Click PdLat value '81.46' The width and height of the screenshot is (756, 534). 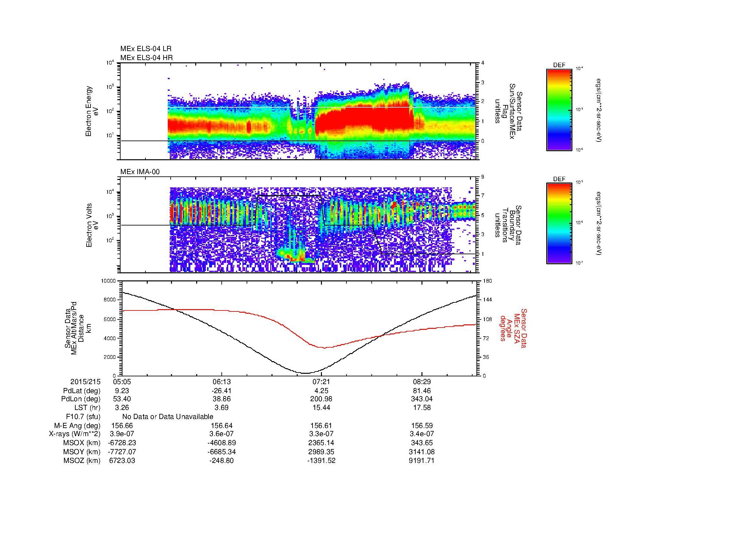[x=421, y=391]
